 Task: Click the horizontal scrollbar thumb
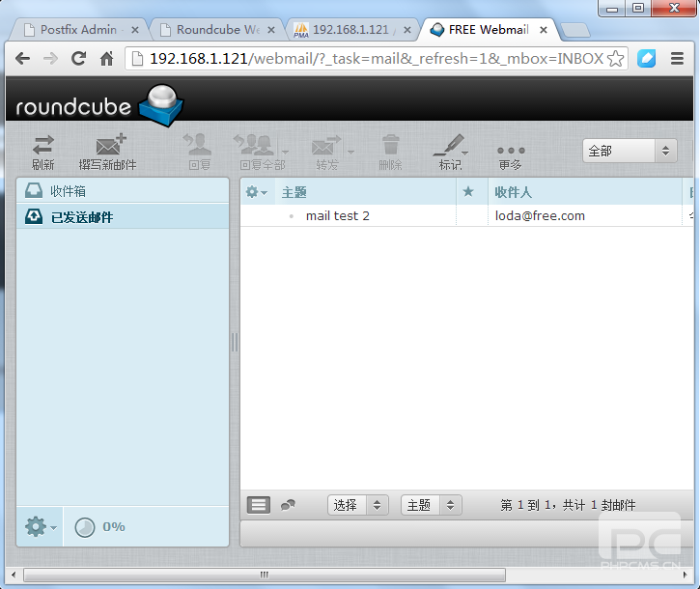265,575
